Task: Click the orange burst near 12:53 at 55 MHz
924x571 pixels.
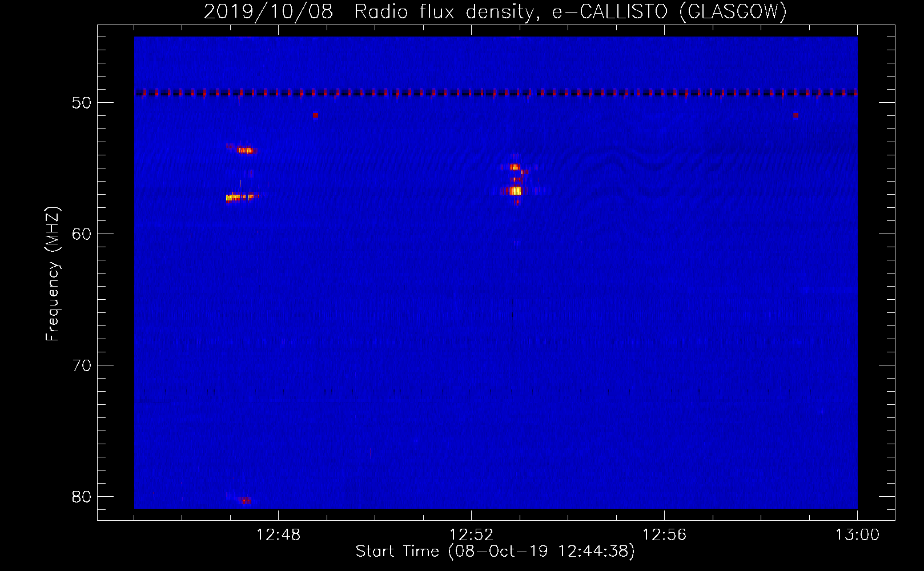Action: coord(515,167)
